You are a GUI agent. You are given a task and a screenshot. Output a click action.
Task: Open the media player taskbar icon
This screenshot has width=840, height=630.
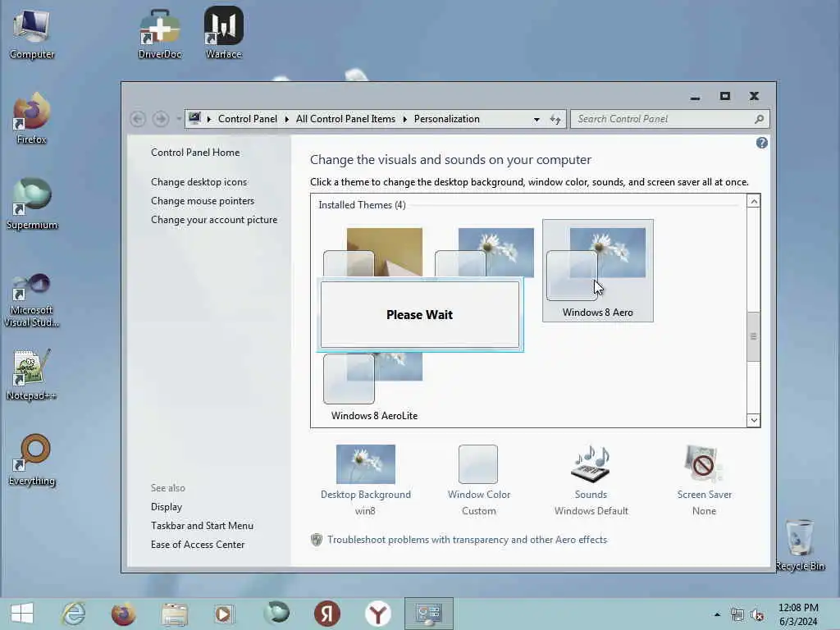pyautogui.click(x=224, y=614)
